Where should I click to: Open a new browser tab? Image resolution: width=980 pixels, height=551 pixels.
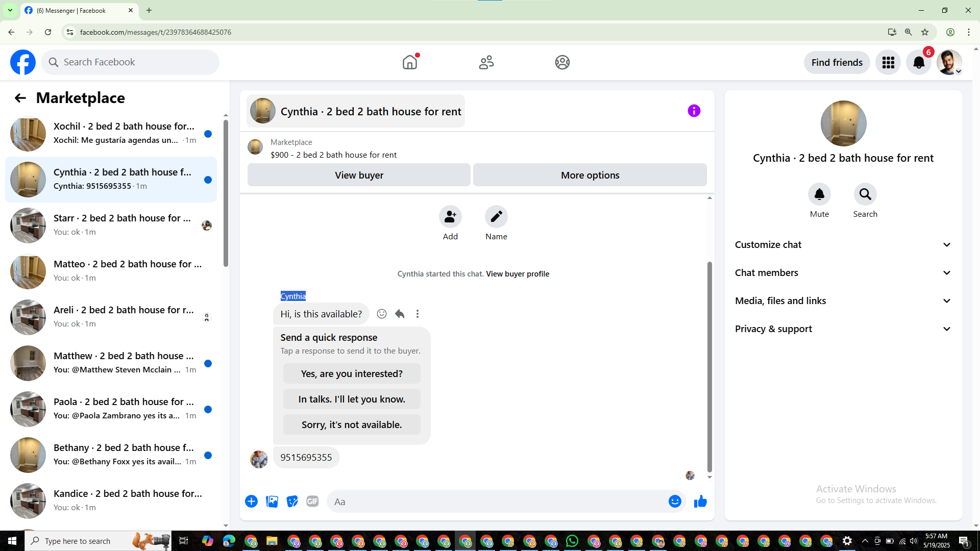click(x=149, y=10)
